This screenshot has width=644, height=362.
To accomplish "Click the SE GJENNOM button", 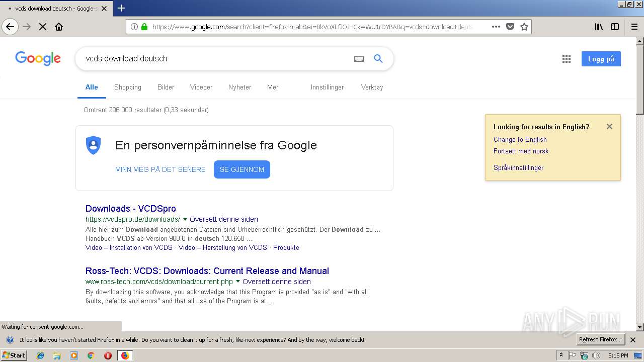I will tap(242, 169).
